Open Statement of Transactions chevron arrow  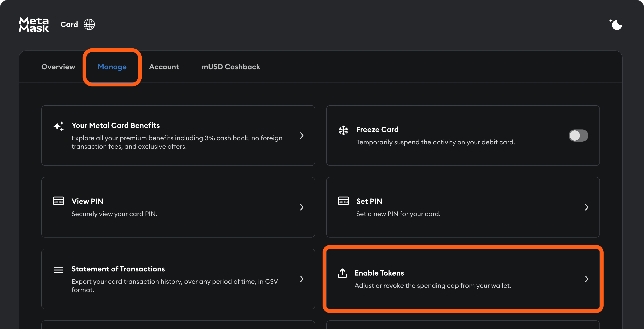(302, 279)
